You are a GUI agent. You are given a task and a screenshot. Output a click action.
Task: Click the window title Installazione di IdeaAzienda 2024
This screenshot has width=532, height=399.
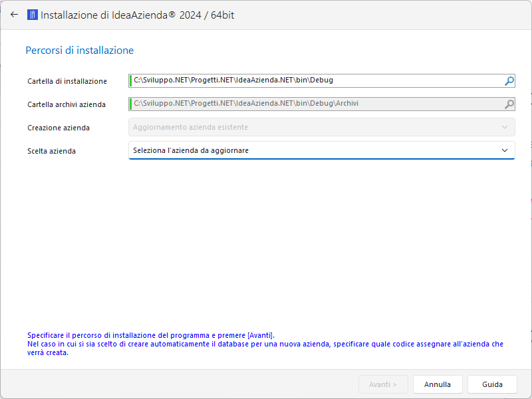point(138,15)
